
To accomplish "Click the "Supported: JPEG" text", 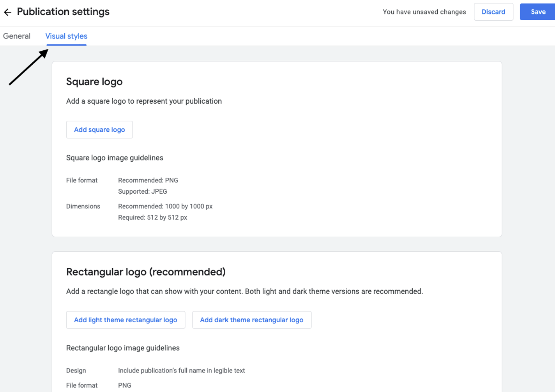I will tap(143, 191).
